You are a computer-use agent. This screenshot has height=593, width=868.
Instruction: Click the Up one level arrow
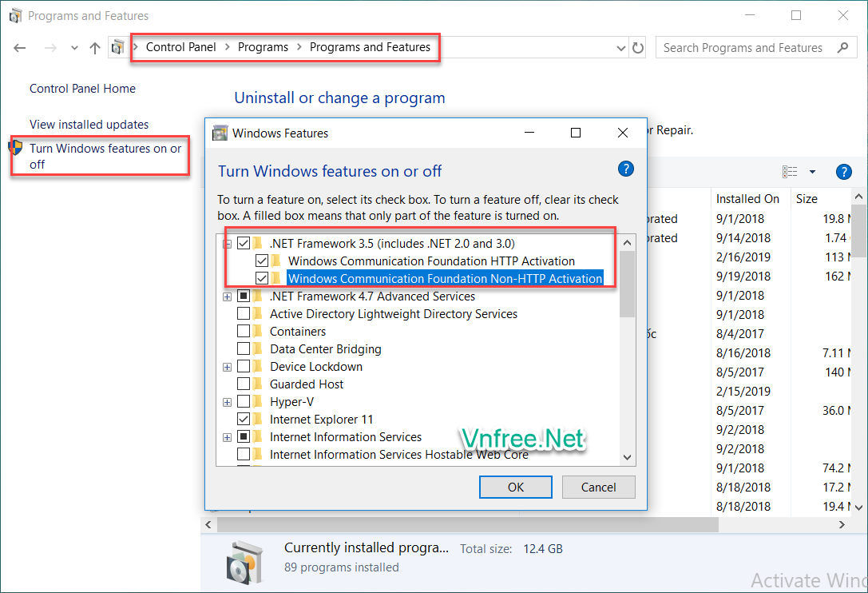pos(95,48)
